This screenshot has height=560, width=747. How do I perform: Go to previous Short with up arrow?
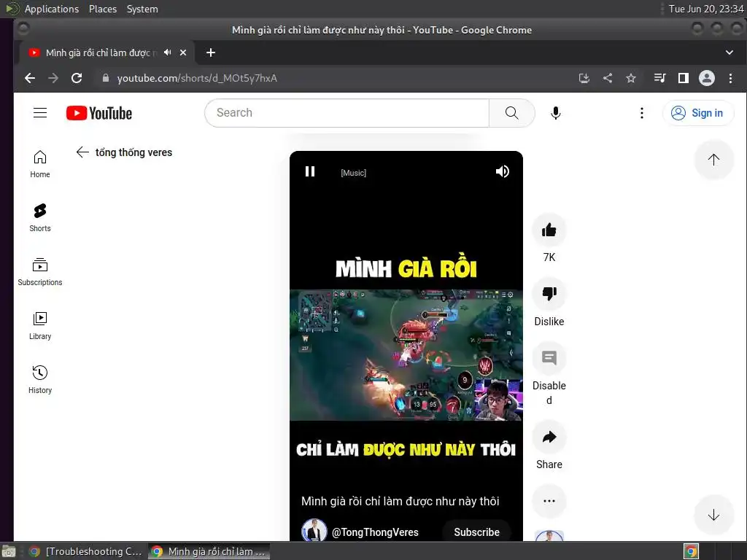(x=713, y=160)
